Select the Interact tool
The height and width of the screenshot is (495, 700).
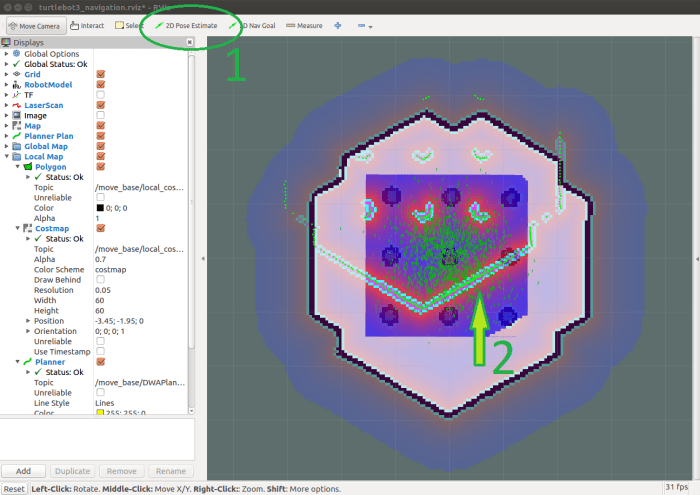click(x=87, y=26)
